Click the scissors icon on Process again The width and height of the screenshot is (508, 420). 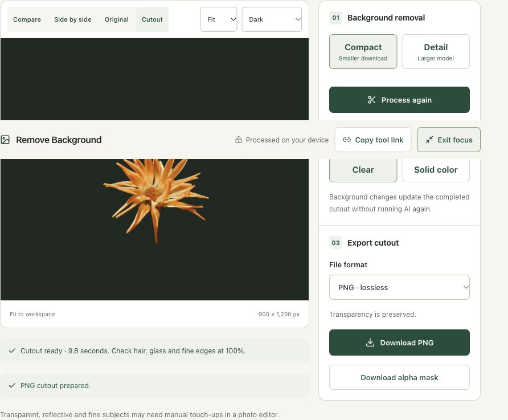pos(372,100)
